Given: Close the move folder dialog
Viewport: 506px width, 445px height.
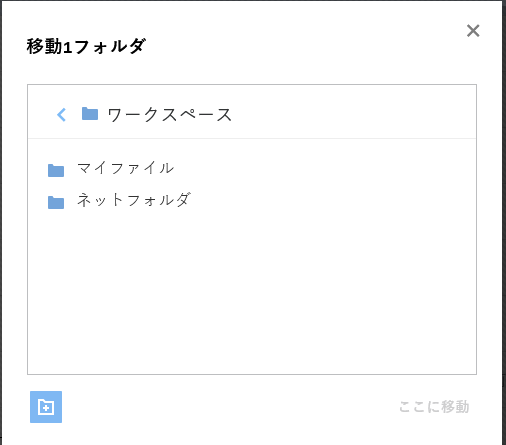Looking at the screenshot, I should pos(473,31).
